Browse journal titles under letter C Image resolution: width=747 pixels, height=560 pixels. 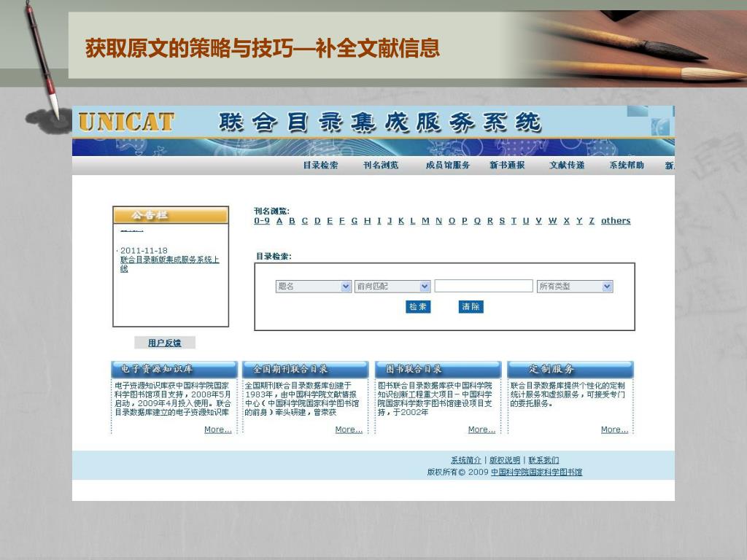pyautogui.click(x=305, y=221)
